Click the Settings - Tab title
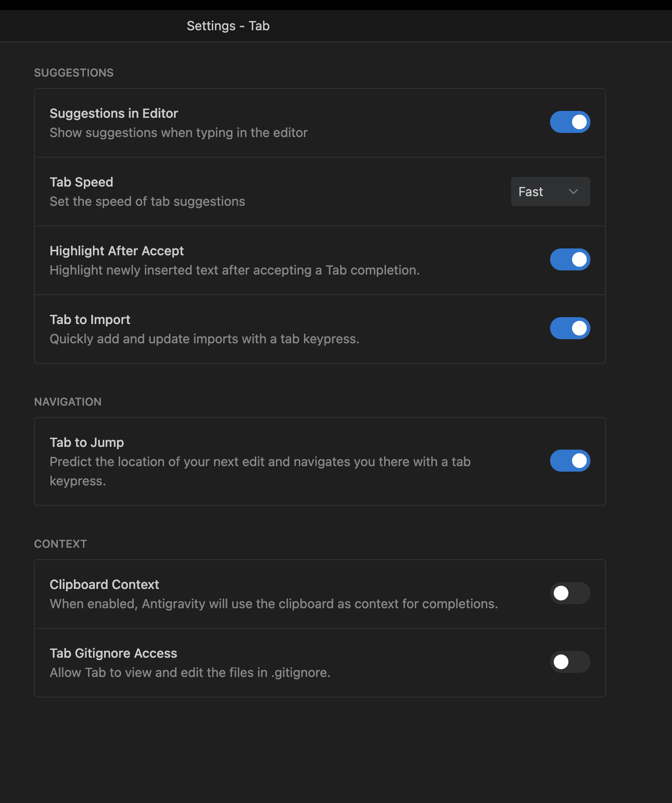 [x=228, y=26]
